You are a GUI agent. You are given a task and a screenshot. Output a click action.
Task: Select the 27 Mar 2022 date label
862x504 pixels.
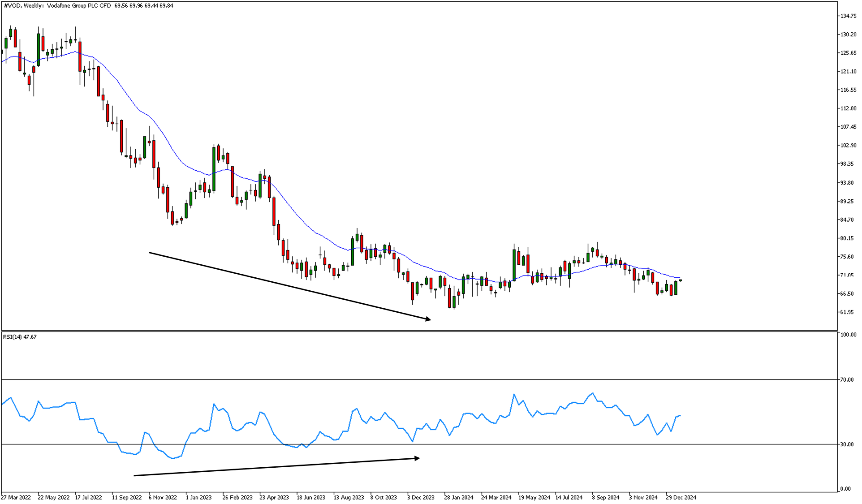tap(16, 498)
